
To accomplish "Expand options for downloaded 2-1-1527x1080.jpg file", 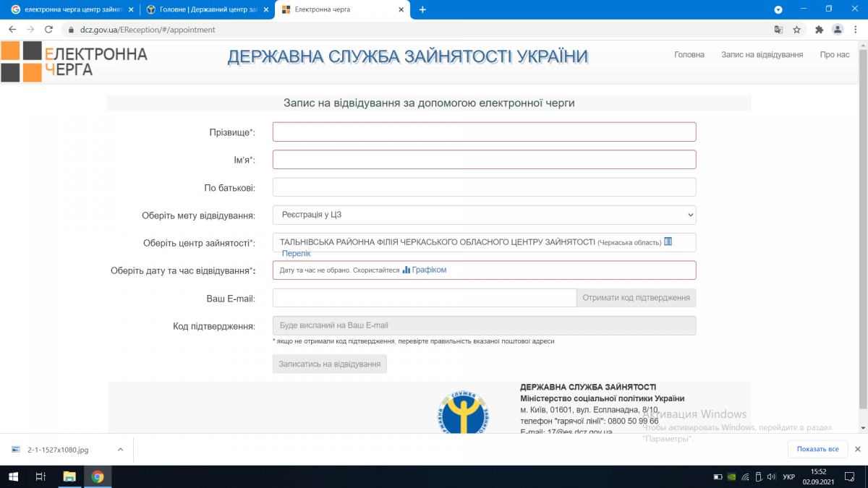I will coord(121,450).
